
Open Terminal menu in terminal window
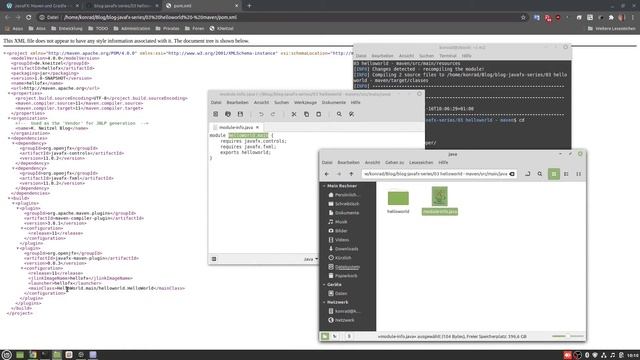coord(448,56)
